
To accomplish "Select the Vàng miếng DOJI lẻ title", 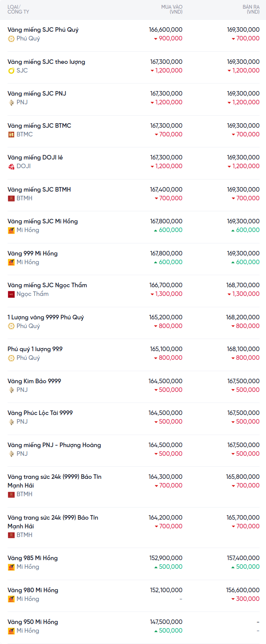I will pyautogui.click(x=35, y=157).
